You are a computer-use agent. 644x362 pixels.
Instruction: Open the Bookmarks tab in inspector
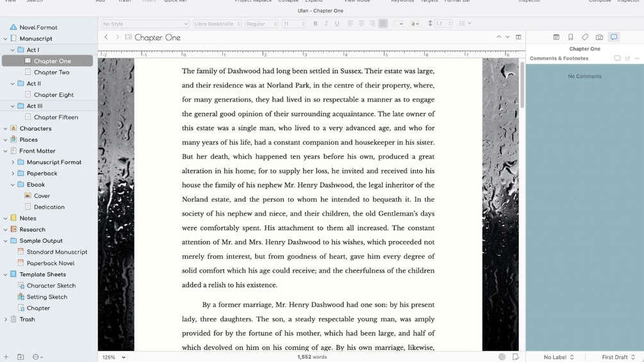(570, 37)
